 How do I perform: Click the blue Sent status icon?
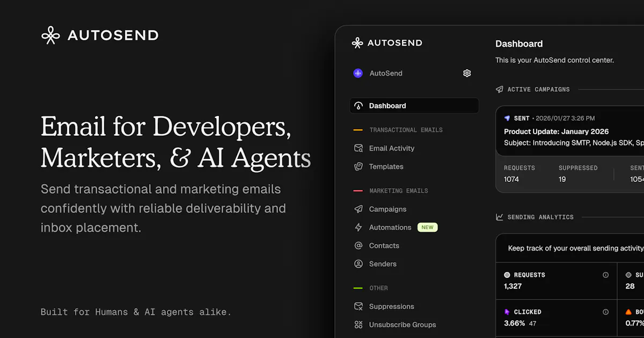point(507,118)
